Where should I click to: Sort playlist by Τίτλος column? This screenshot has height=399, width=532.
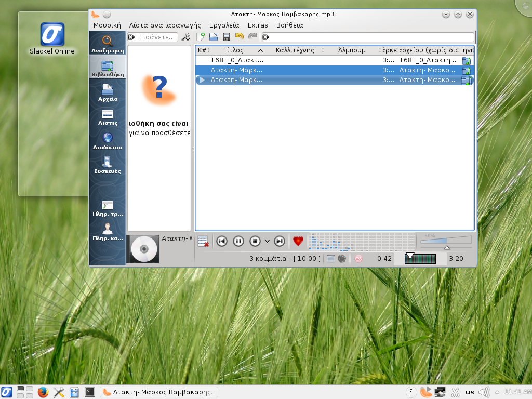(233, 50)
